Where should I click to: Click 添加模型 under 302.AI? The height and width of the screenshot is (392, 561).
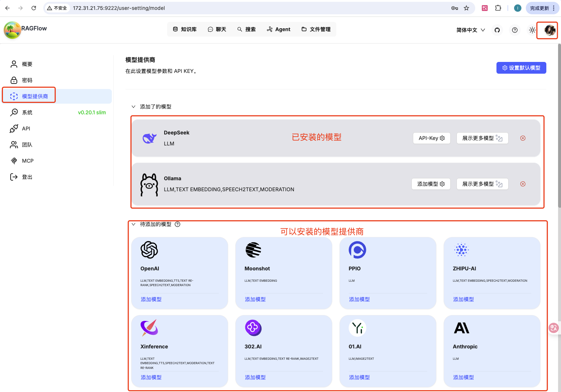[x=255, y=377]
